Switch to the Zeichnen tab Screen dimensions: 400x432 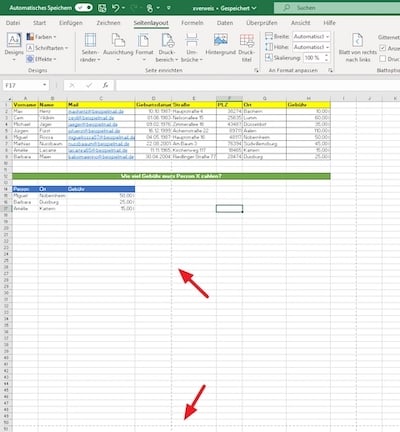108,23
